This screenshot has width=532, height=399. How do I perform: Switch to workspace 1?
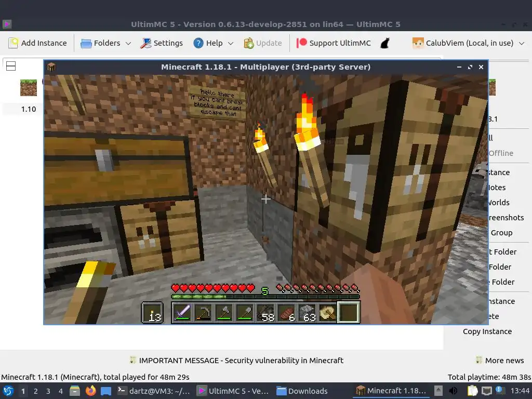pos(23,391)
